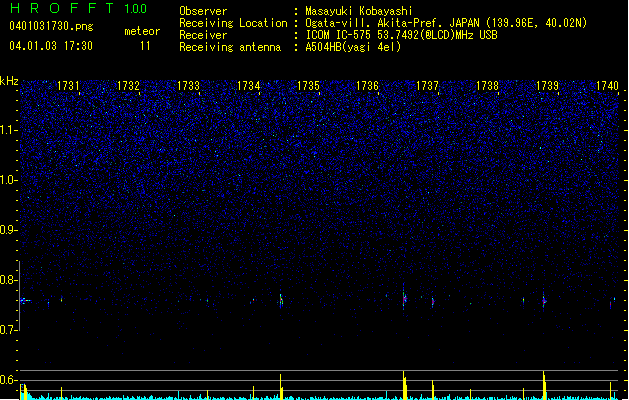
Task: Click time marker 1734
Action: tap(248, 86)
